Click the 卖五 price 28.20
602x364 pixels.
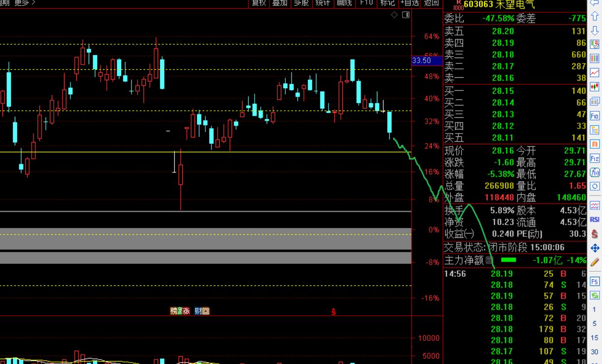503,31
